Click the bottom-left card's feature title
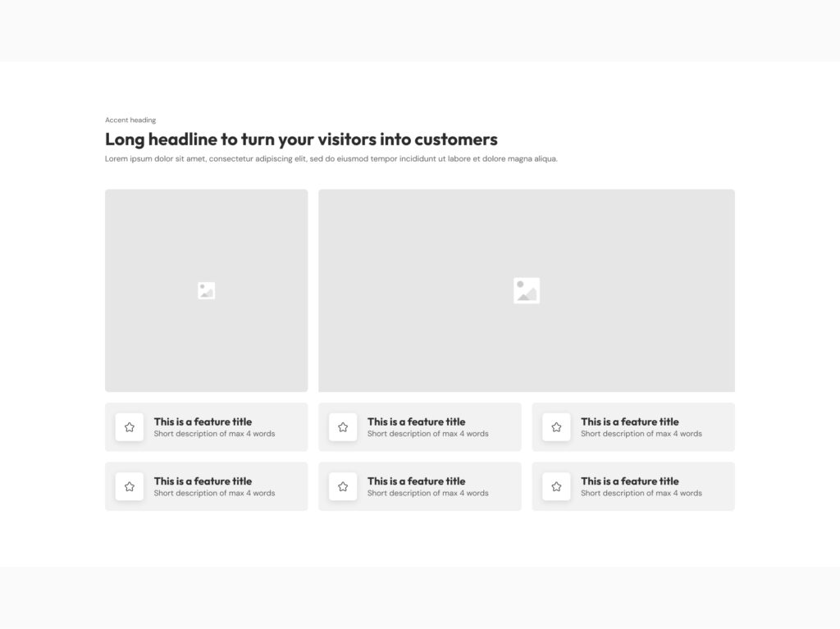The height and width of the screenshot is (629, 840). 203,481
